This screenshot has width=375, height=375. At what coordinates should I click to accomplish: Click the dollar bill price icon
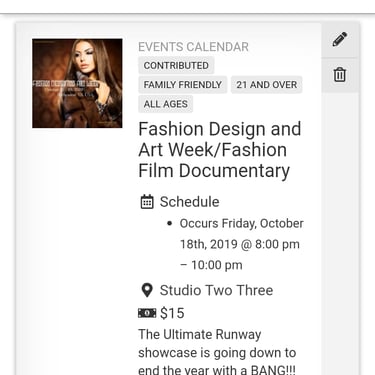point(147,313)
